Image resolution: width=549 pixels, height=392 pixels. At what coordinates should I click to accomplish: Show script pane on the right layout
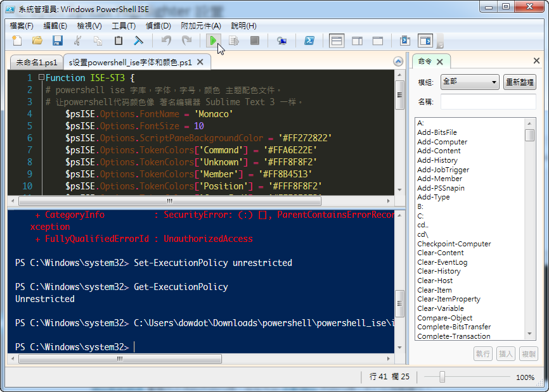[357, 41]
